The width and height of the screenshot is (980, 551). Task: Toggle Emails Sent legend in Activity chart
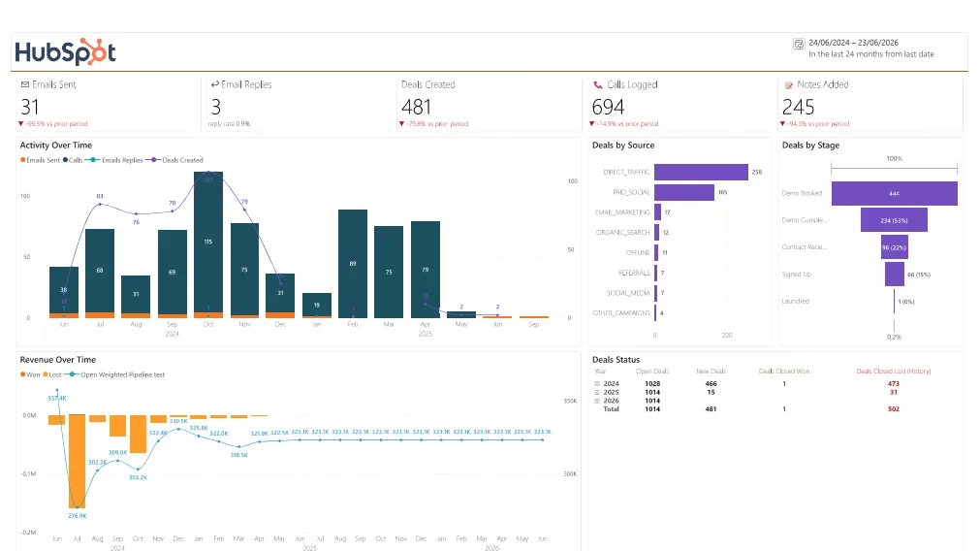pyautogui.click(x=40, y=160)
